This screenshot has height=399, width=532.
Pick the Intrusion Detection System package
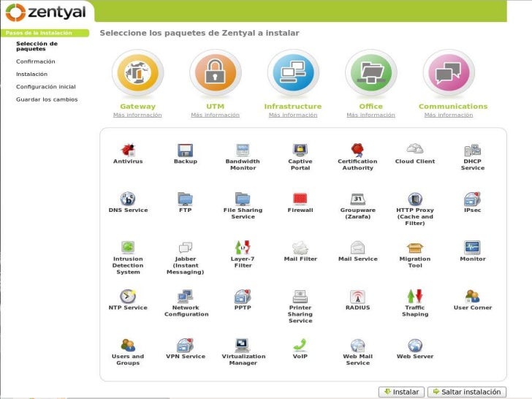point(128,258)
